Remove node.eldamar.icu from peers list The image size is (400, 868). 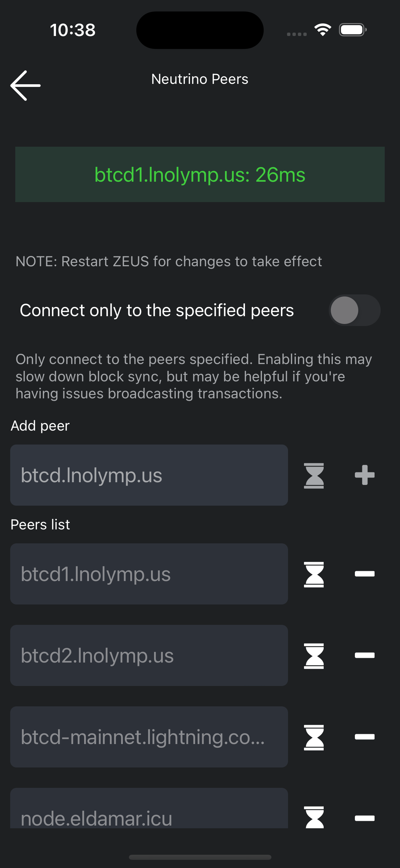tap(365, 818)
